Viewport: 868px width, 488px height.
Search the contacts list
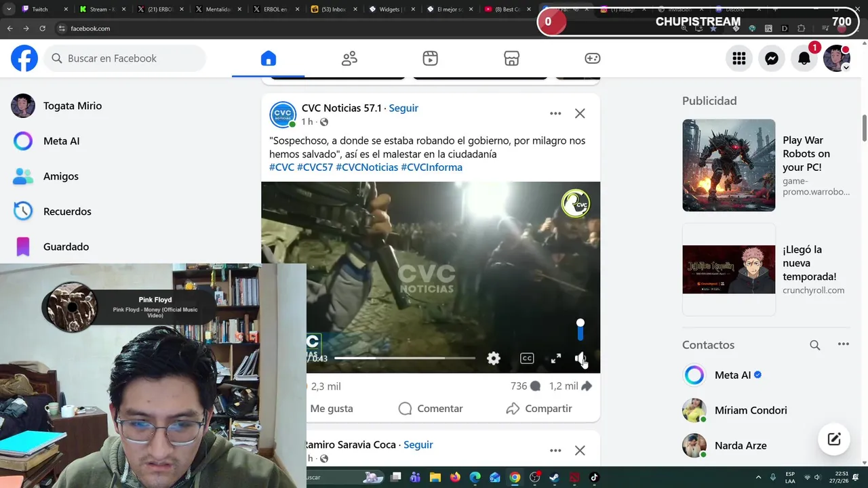pos(815,345)
